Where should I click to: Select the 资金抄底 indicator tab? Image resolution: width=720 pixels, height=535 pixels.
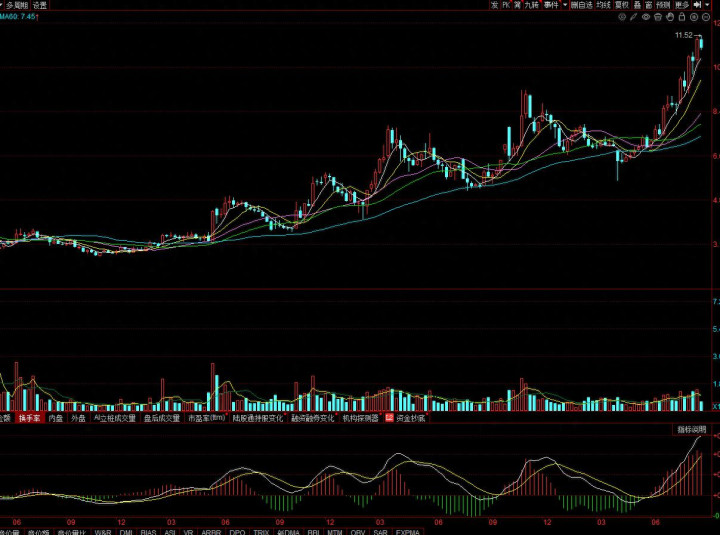pos(410,419)
